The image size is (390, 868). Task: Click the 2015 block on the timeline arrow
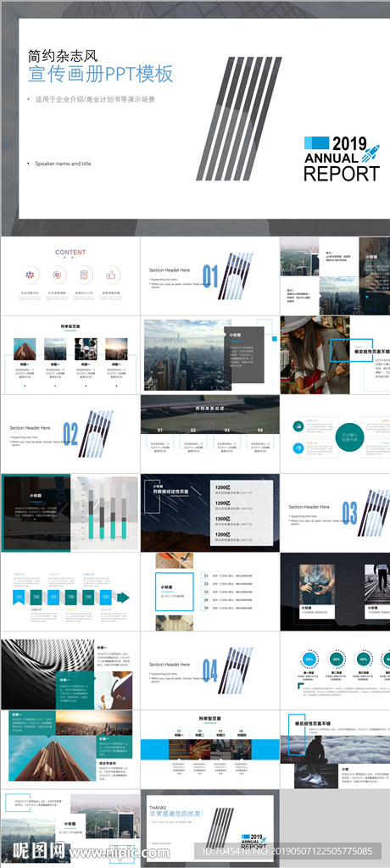(x=19, y=597)
